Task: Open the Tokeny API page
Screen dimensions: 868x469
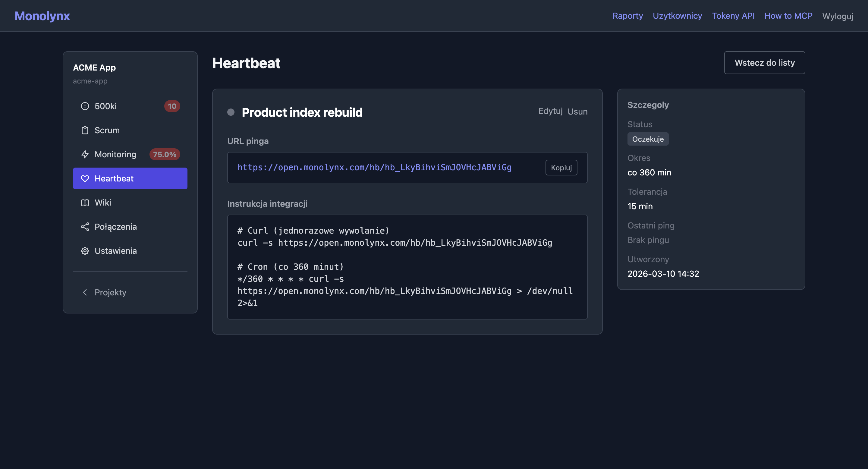Action: click(733, 16)
